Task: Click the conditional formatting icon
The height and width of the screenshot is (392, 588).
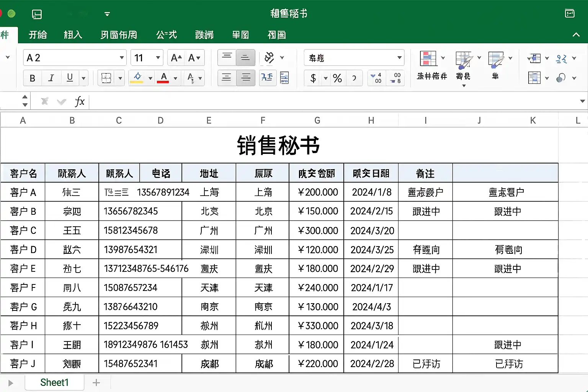Action: tap(428, 59)
